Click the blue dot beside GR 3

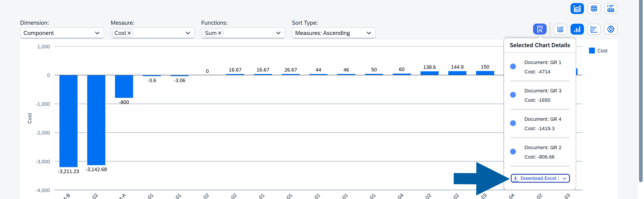click(x=513, y=95)
